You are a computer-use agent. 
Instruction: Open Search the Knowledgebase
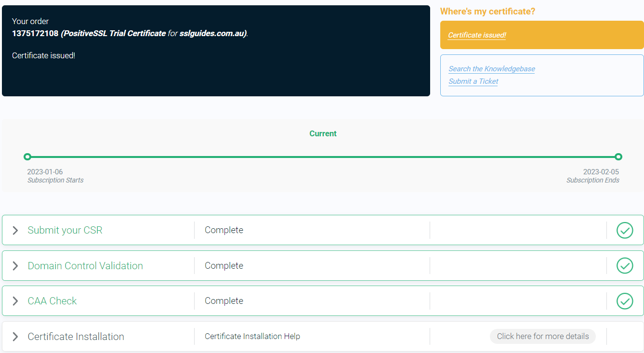[x=491, y=68]
